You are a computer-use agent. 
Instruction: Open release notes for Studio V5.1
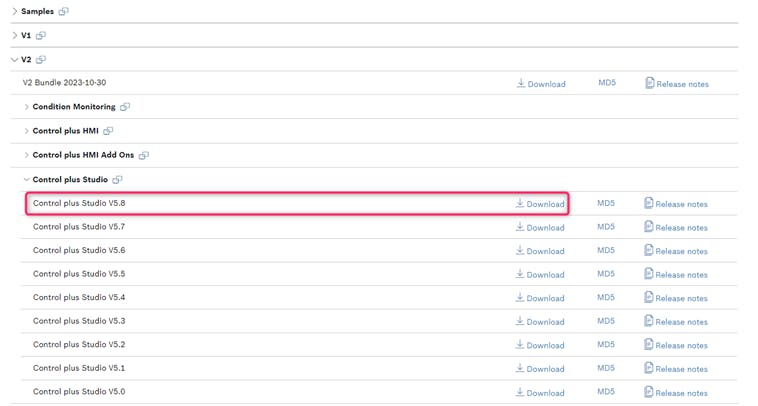click(x=676, y=369)
